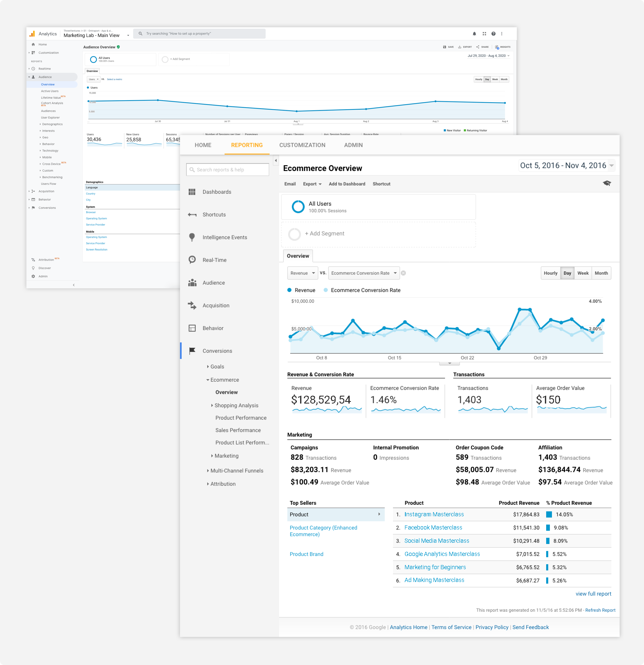Open Real-Time reports via clock icon
Viewport: 644px width, 665px height.
tap(192, 260)
